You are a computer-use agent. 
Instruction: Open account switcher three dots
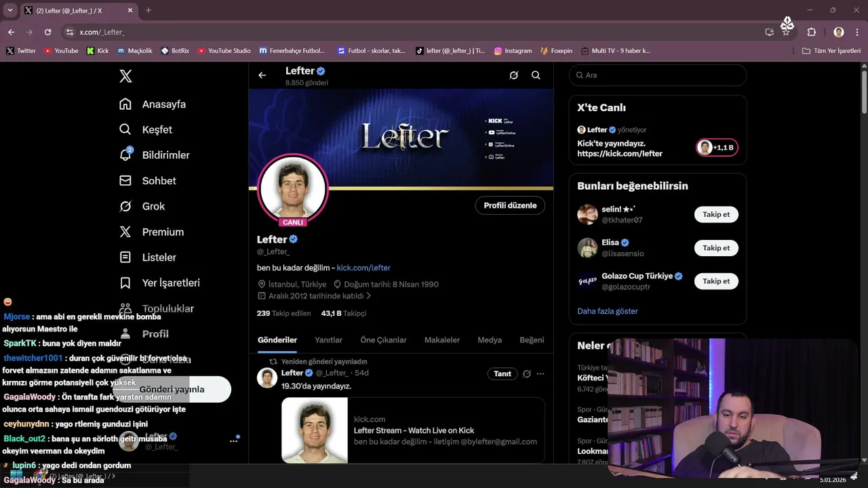tap(234, 441)
